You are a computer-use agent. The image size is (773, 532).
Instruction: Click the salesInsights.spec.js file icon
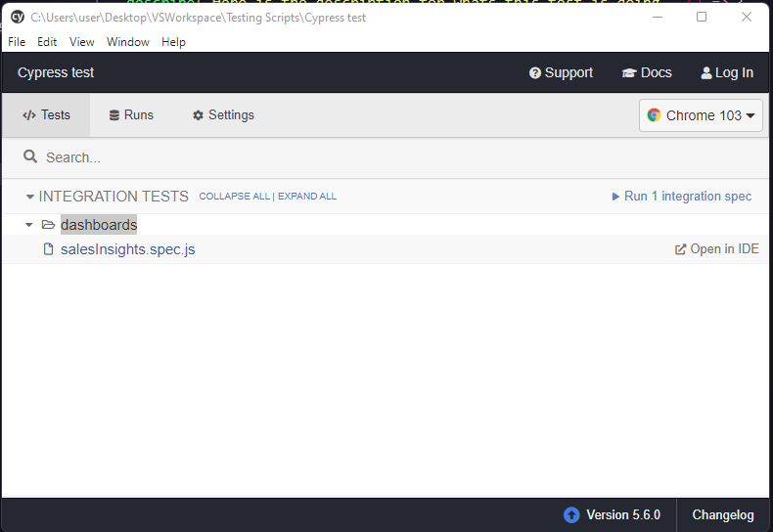48,249
